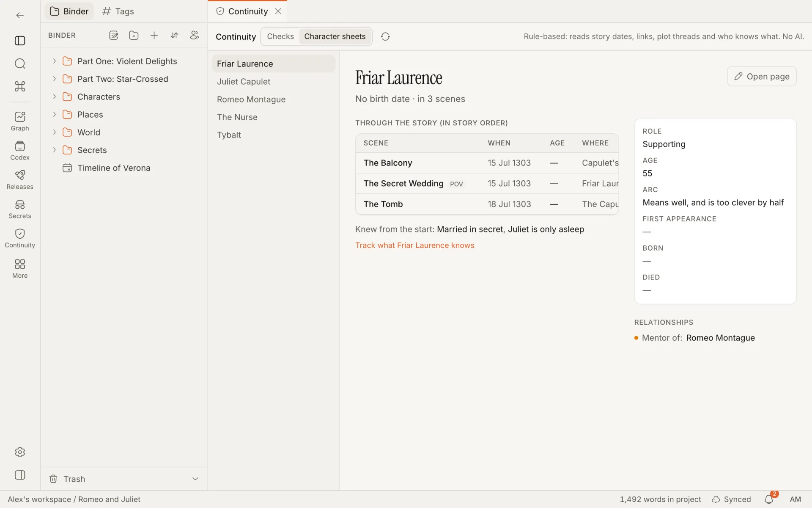Viewport: 812px width, 508px height.
Task: Open The Secret Wedding scene row
Action: pos(487,184)
